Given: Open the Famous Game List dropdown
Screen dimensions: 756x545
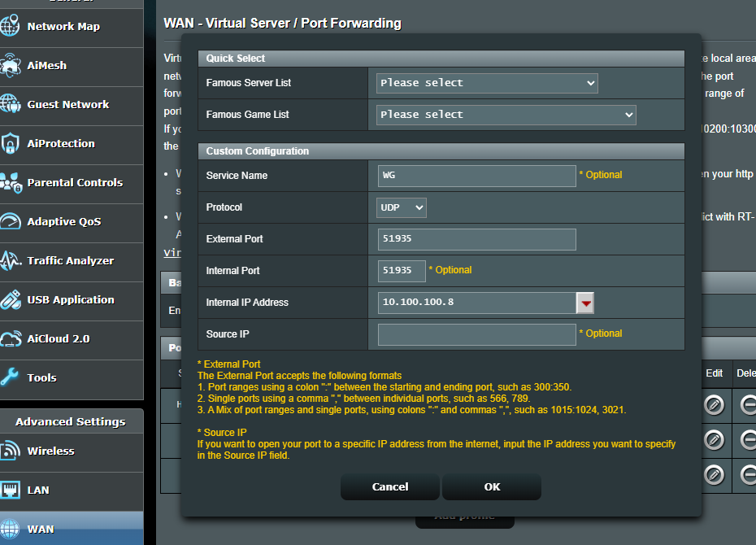Looking at the screenshot, I should 506,115.
